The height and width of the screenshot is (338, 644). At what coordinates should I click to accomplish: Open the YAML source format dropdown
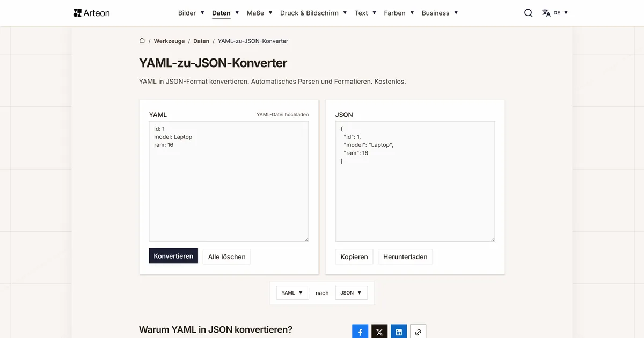pos(292,293)
